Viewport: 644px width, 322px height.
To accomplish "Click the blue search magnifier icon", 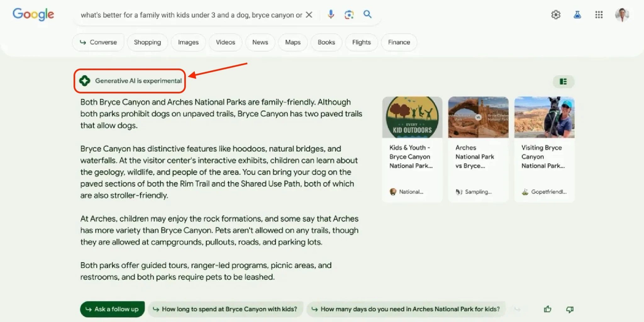I will [367, 14].
